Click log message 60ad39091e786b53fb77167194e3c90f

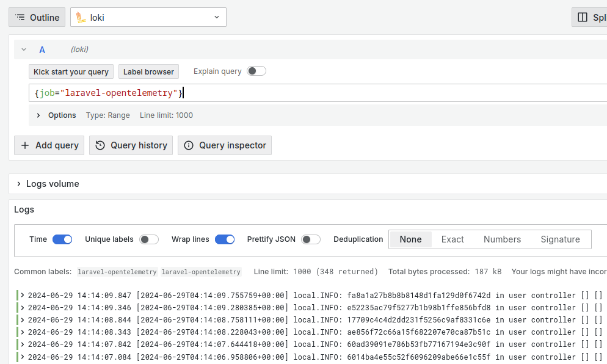tap(418, 344)
